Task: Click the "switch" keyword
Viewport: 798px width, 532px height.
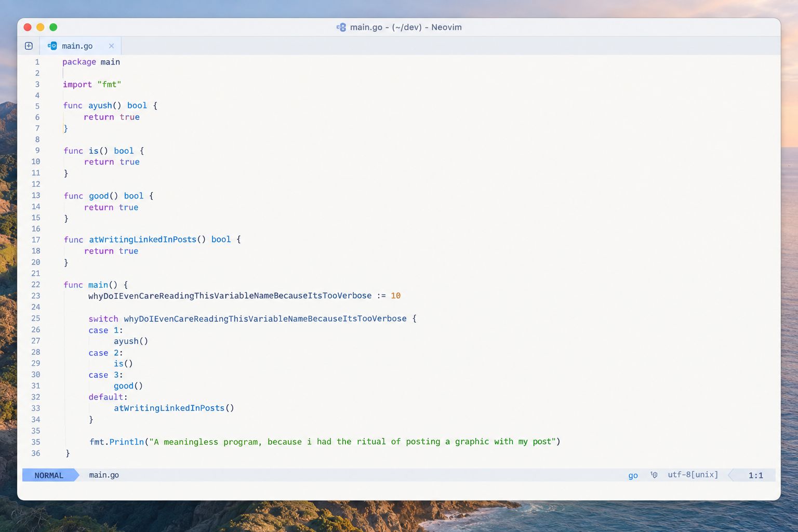Action: [103, 318]
